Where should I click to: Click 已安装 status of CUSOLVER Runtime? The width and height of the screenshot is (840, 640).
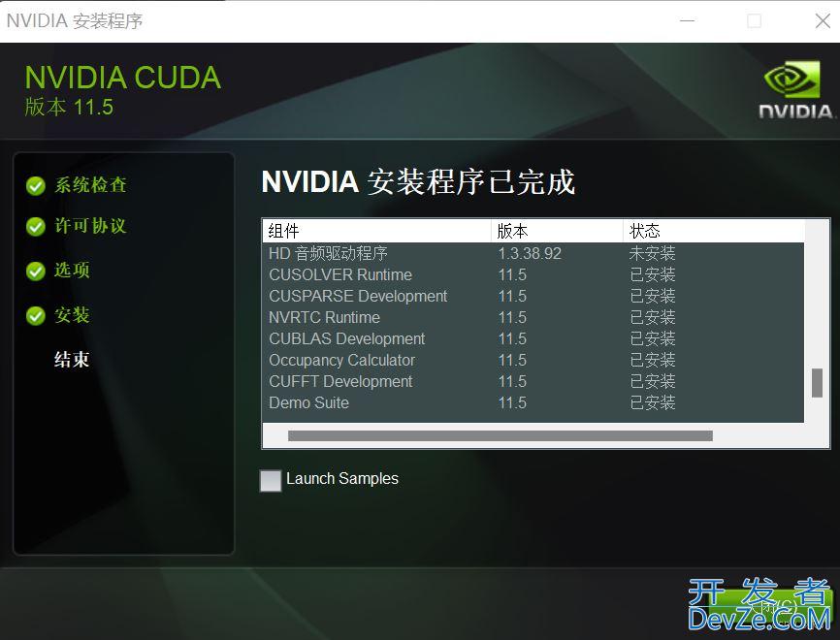click(x=653, y=274)
